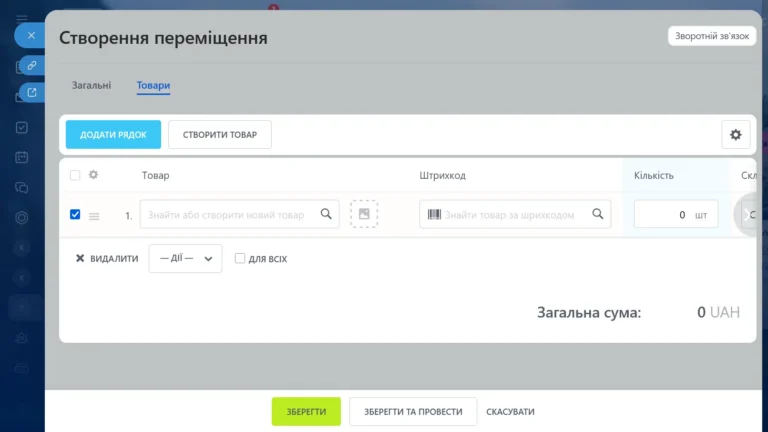Click the Штрихкод column header
The image size is (768, 432).
[x=442, y=175]
